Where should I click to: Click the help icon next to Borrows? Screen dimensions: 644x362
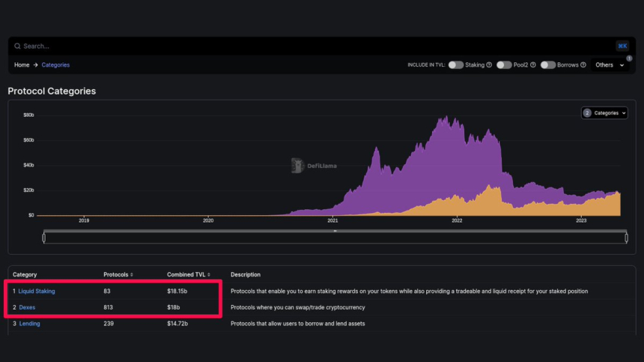583,65
